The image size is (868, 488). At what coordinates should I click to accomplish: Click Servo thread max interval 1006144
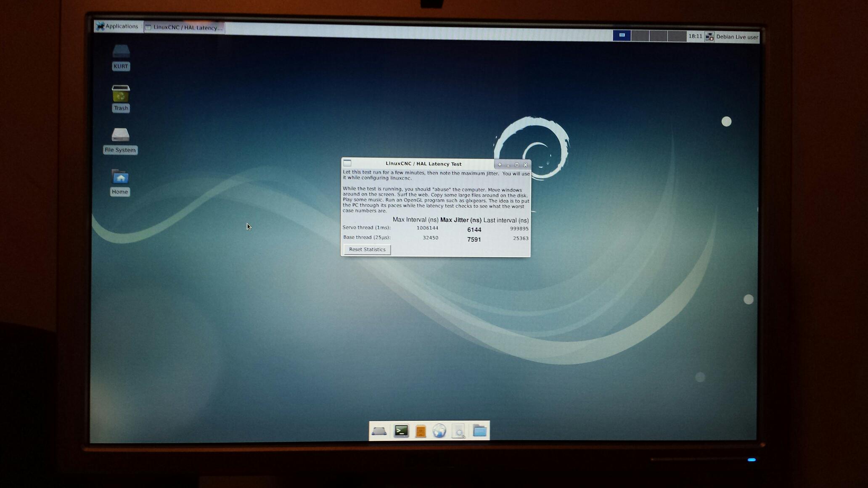427,228
